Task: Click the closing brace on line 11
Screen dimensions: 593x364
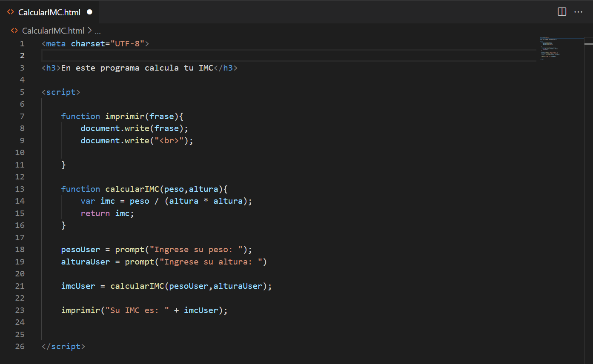Action: point(64,165)
